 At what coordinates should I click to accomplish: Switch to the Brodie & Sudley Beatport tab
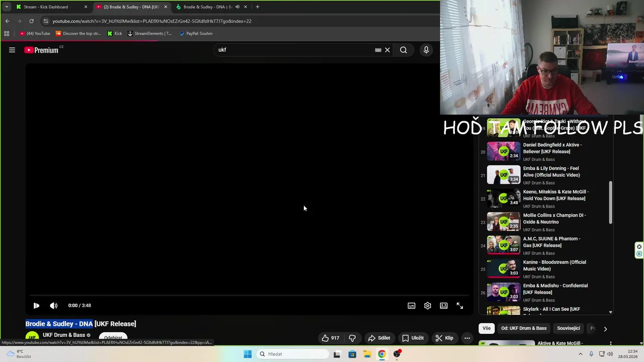point(207,7)
